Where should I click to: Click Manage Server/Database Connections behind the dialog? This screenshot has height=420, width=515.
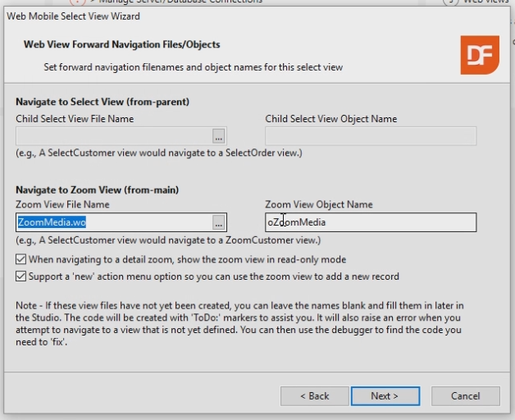point(180,2)
